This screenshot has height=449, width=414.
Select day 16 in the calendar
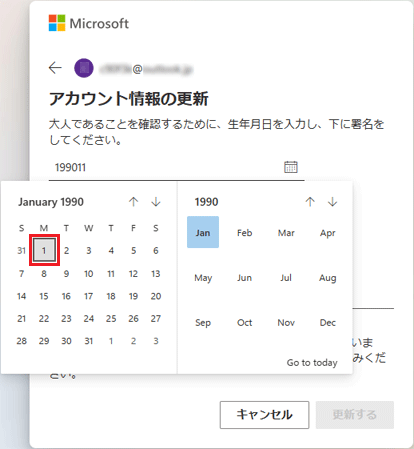(66, 296)
